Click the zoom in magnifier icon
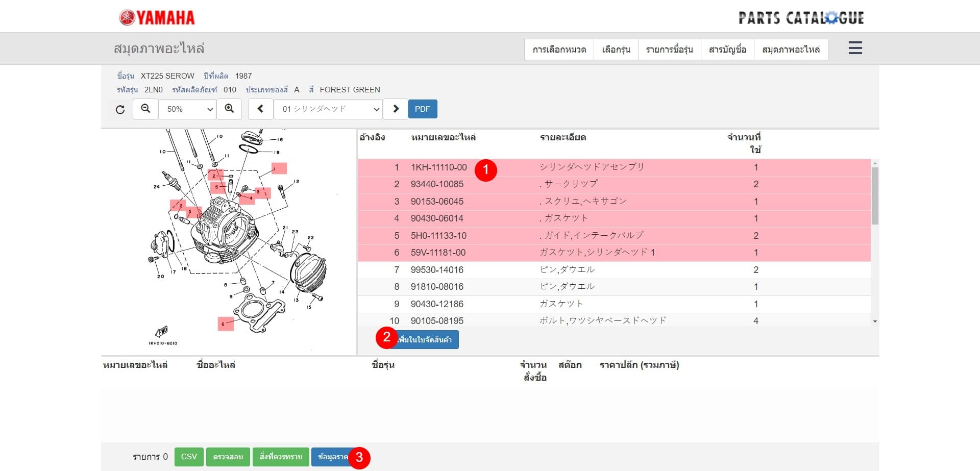980x471 pixels. [x=229, y=109]
